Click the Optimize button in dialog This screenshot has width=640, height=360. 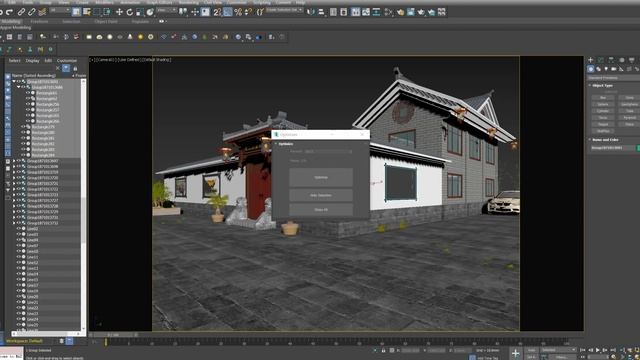pos(321,178)
